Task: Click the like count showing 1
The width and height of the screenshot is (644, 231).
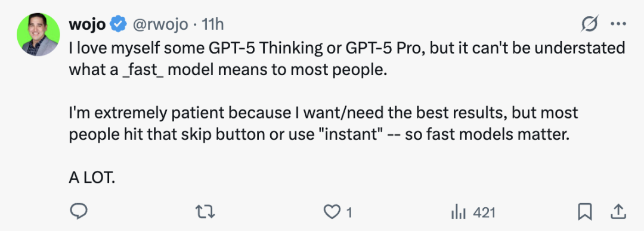Action: pos(349,213)
